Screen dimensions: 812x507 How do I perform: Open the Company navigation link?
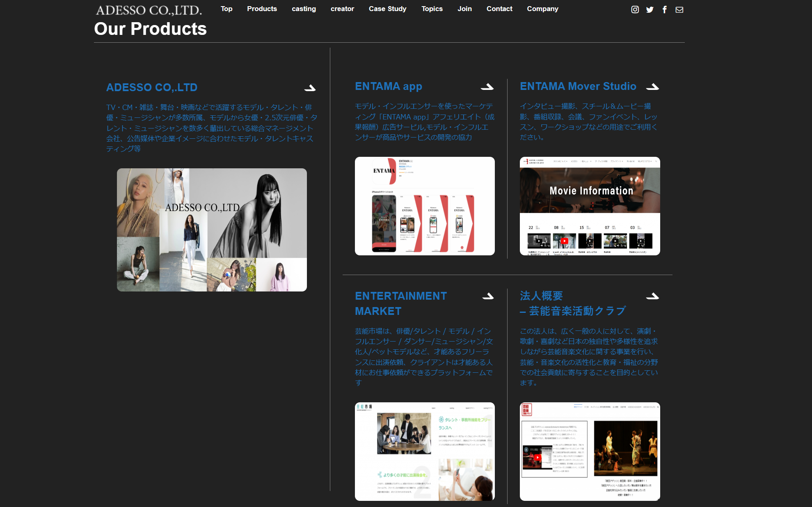click(x=542, y=9)
